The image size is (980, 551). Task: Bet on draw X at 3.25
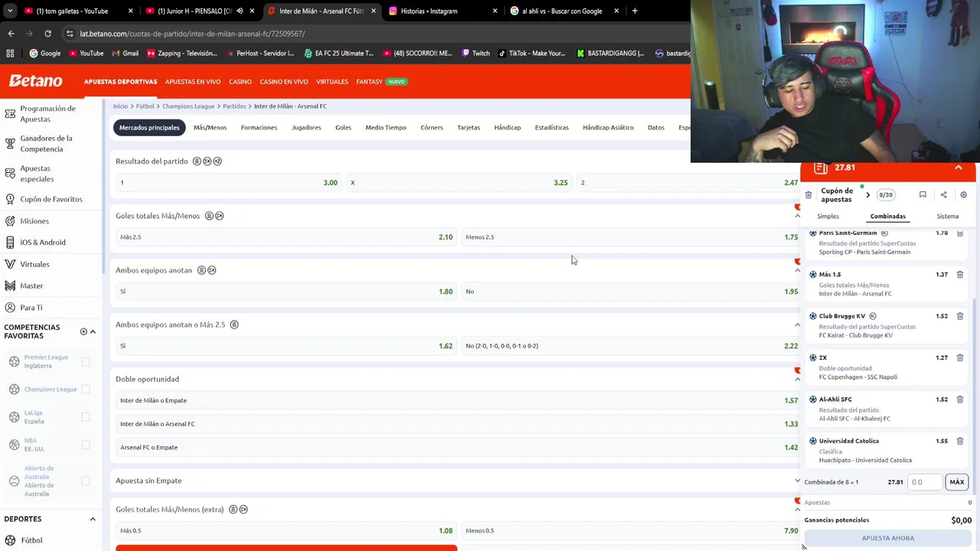[459, 183]
